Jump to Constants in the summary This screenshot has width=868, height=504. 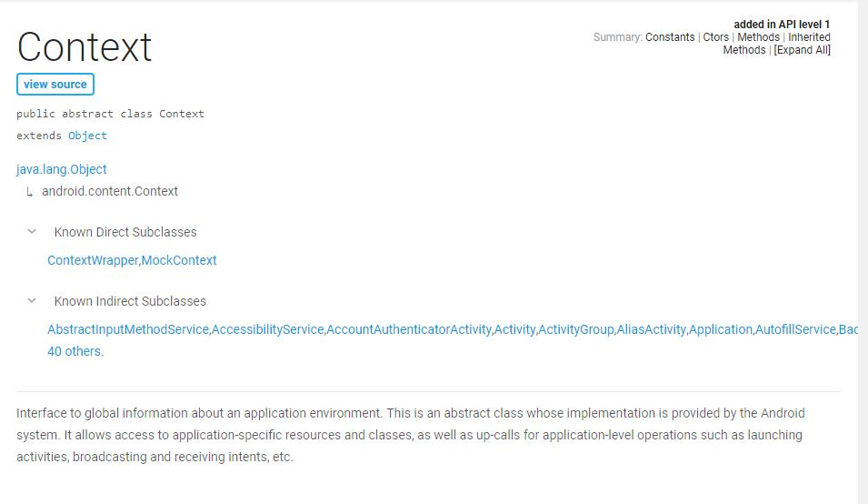click(670, 37)
